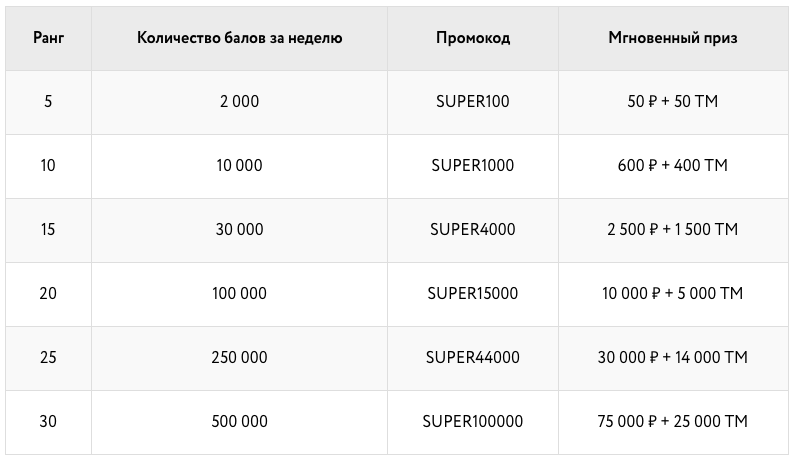
Task: Select promo code SUPER44000
Action: [x=473, y=357]
